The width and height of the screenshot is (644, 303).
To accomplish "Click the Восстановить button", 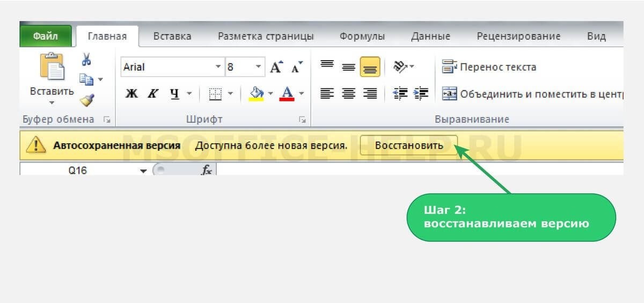I will pos(409,145).
